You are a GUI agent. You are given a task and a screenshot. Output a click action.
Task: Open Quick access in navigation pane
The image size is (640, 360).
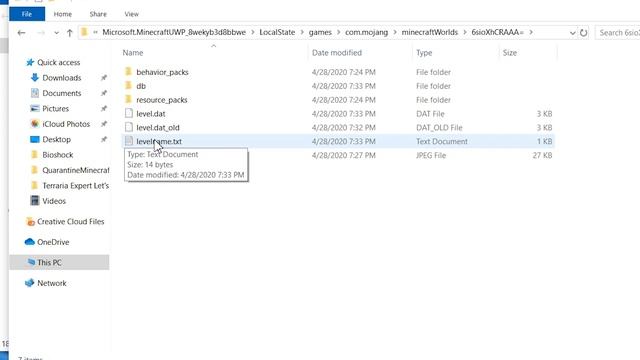[58, 62]
